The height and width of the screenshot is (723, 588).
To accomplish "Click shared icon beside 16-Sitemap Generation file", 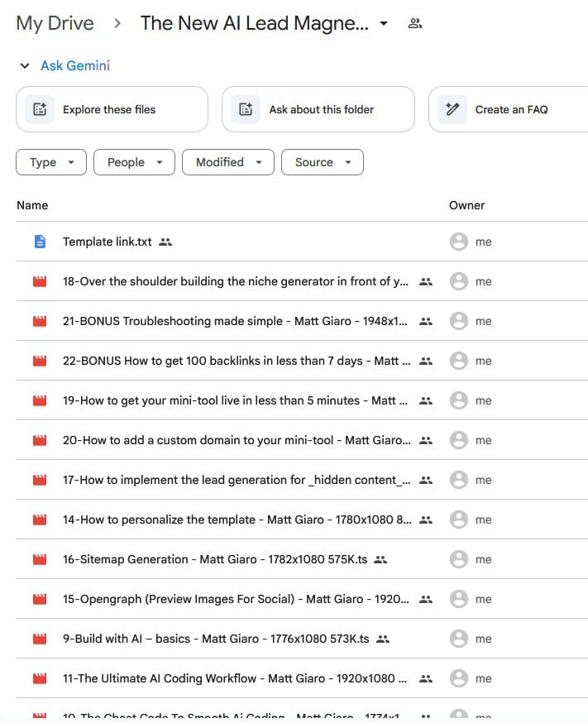I will pos(380,559).
